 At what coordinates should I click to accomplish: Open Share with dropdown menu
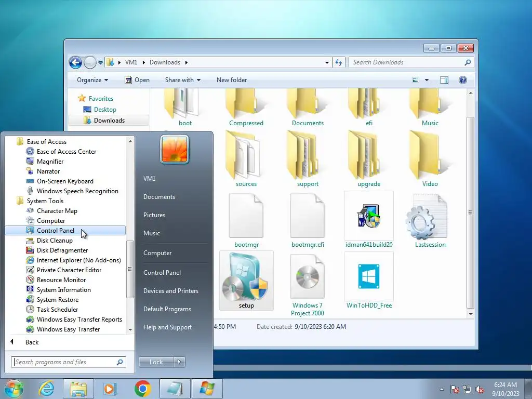click(x=182, y=80)
